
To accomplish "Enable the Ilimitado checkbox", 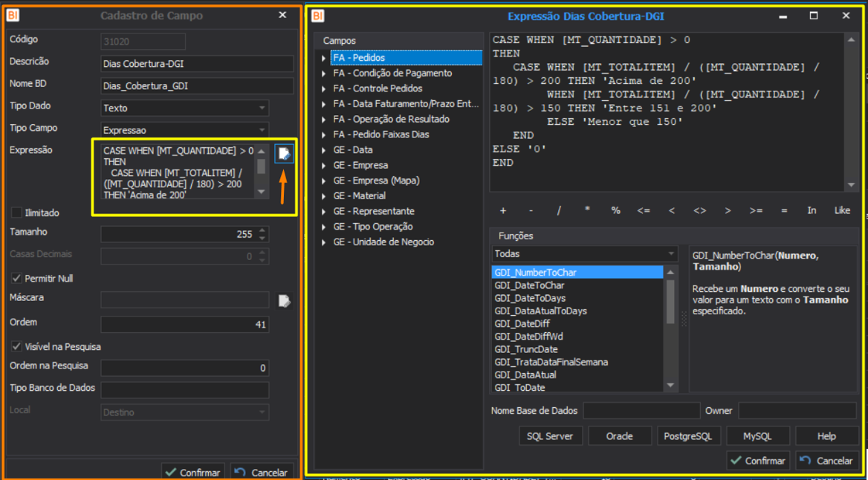I will [x=16, y=213].
